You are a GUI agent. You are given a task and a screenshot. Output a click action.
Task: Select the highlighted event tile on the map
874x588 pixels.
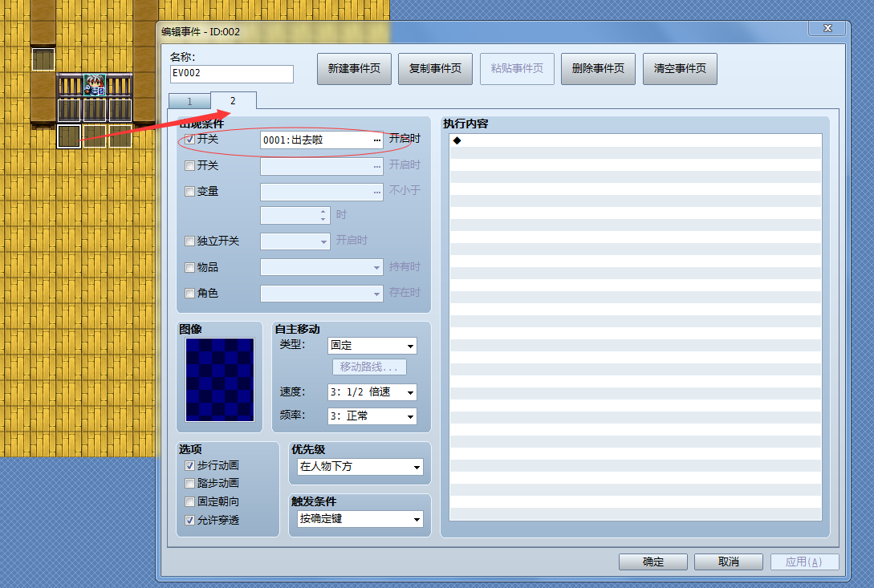click(69, 136)
